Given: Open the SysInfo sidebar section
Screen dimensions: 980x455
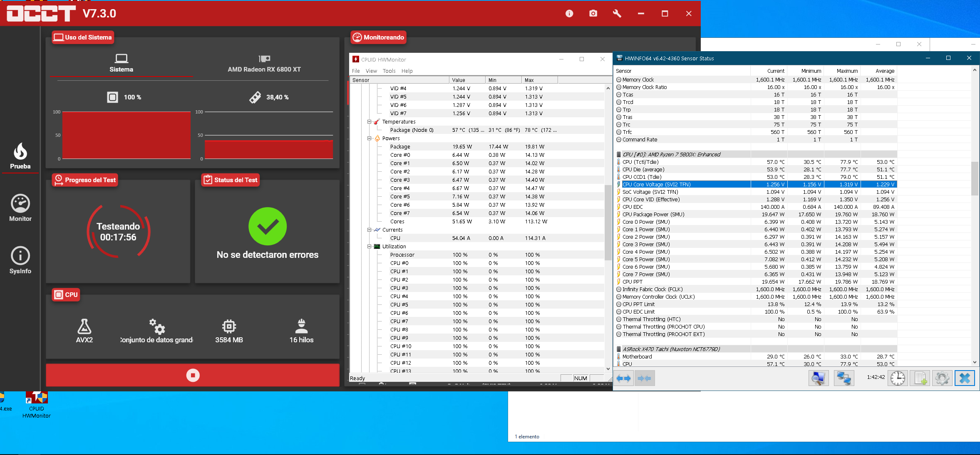Looking at the screenshot, I should pos(20,260).
